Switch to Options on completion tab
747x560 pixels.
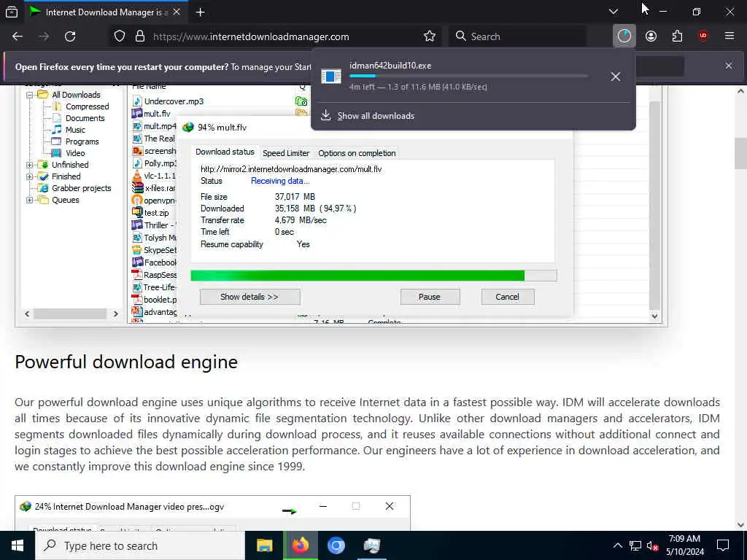(357, 153)
